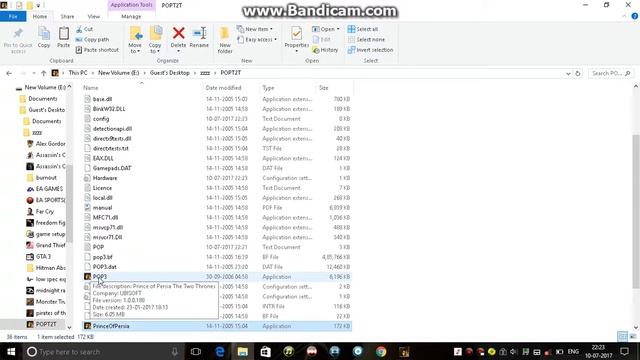Open Microsoft Edge from taskbar
640x360 pixels.
[220, 351]
